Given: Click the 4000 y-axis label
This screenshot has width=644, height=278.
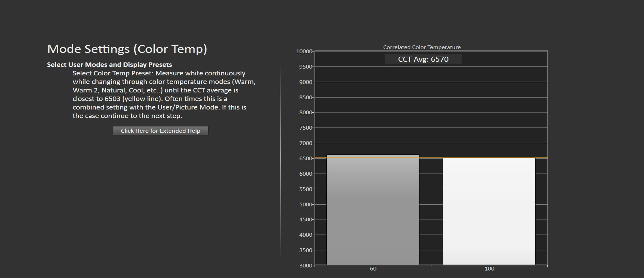Looking at the screenshot, I should point(306,235).
